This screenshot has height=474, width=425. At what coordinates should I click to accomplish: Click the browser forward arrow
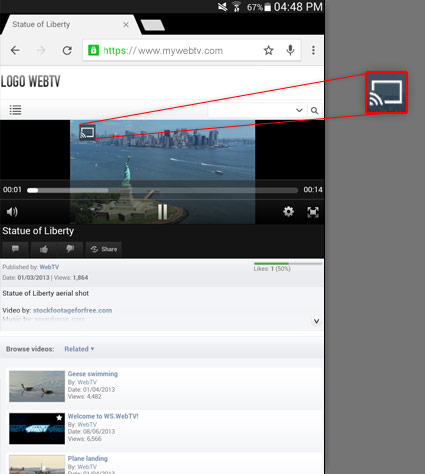click(41, 50)
